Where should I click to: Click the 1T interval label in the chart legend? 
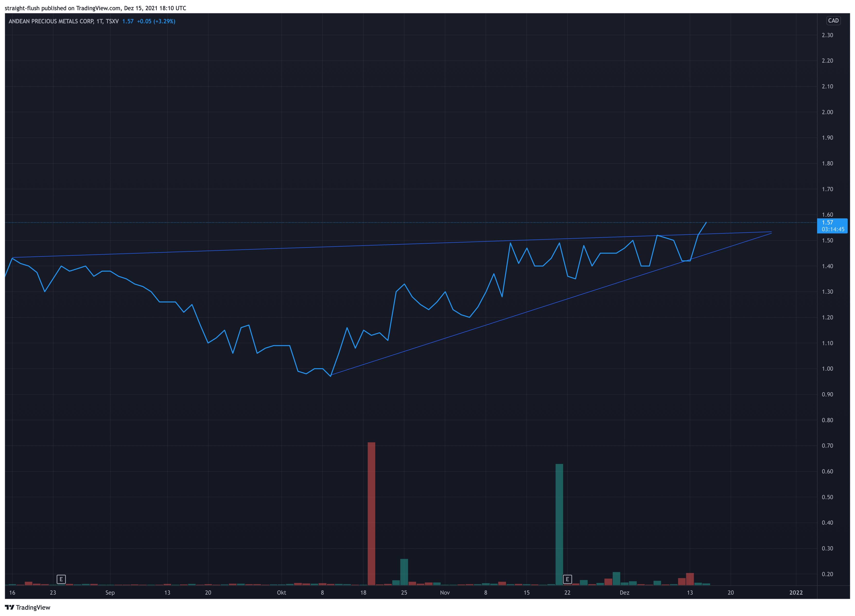point(100,21)
